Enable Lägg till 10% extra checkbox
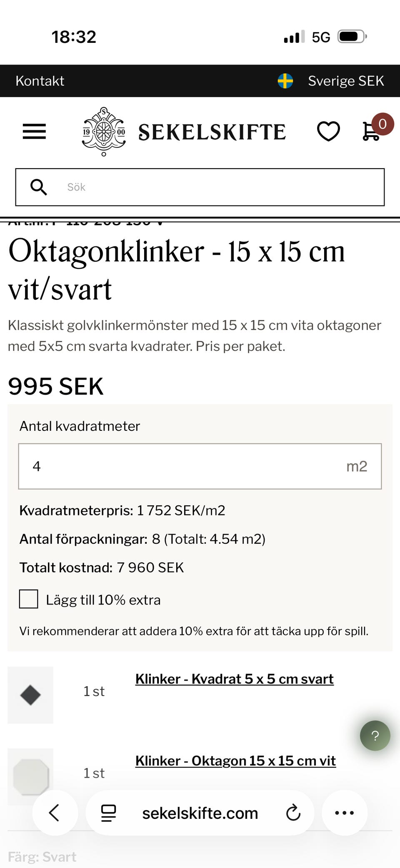The height and width of the screenshot is (868, 400). point(29,599)
